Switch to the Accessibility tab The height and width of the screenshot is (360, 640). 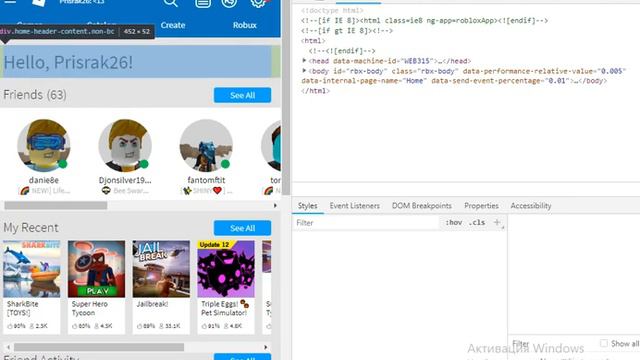pyautogui.click(x=531, y=206)
